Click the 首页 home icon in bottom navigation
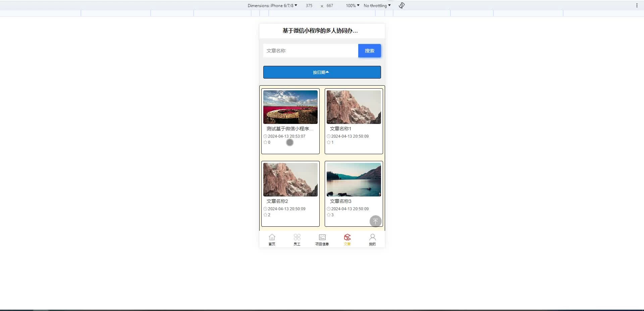The width and height of the screenshot is (644, 311). click(x=272, y=237)
